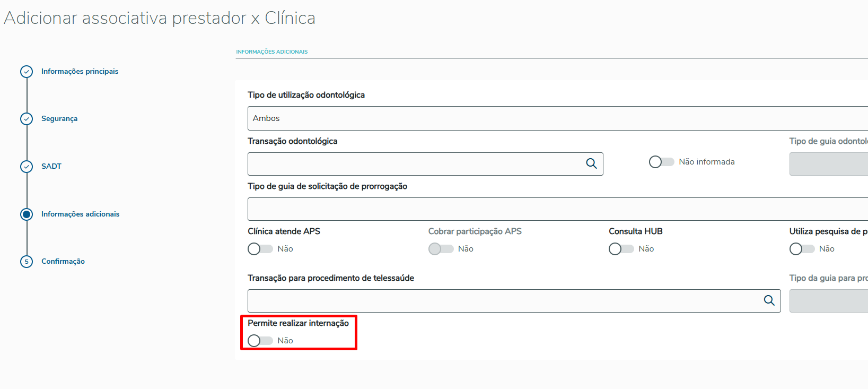Image resolution: width=868 pixels, height=389 pixels.
Task: Toggle the Não informada switch
Action: pos(661,162)
